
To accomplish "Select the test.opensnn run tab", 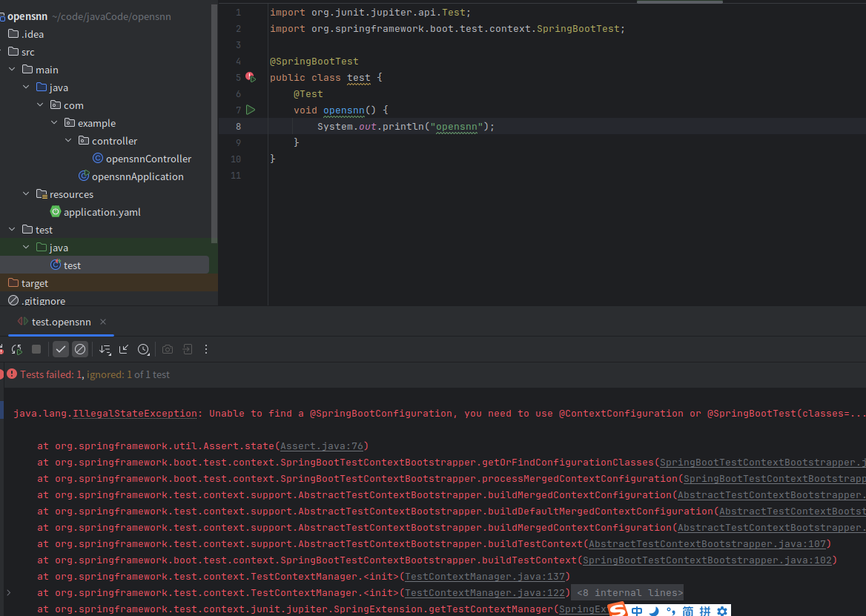I will click(61, 322).
